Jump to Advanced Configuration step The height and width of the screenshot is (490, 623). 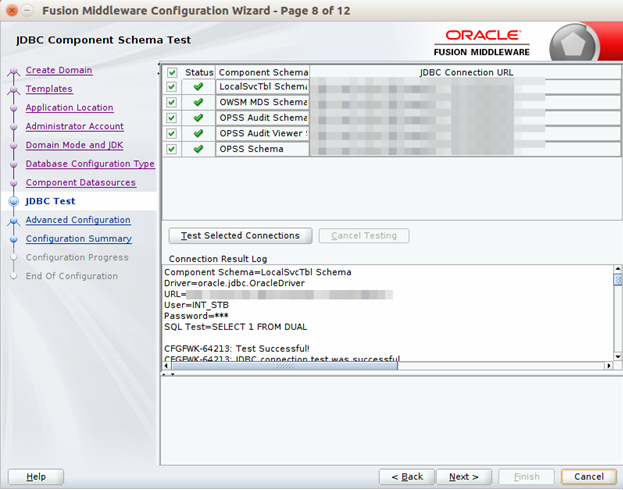[x=78, y=220]
